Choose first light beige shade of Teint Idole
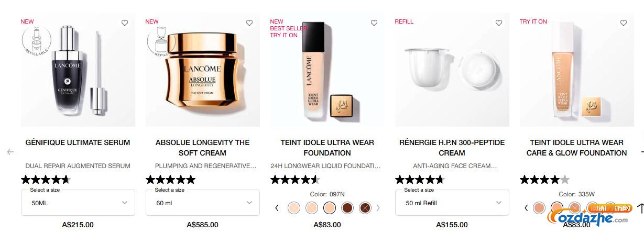This screenshot has width=644, height=233. pos(294,208)
